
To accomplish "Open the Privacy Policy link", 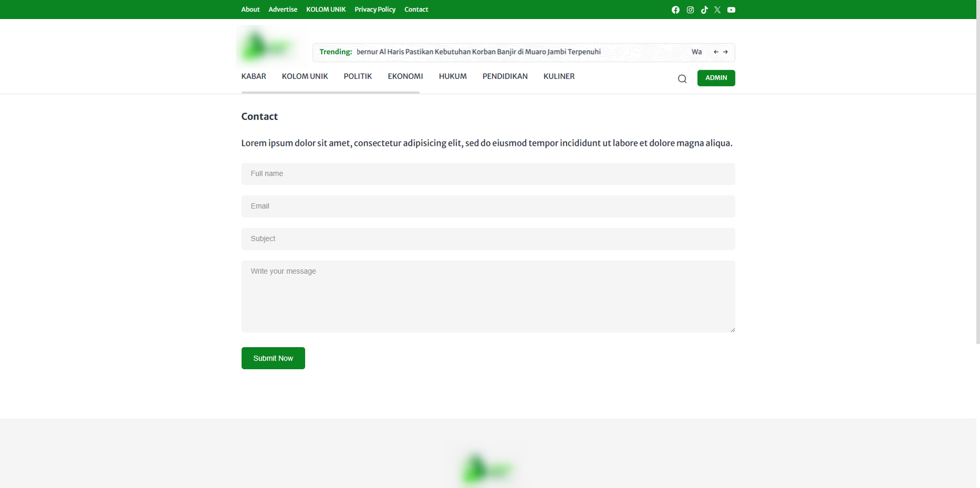I will click(375, 10).
